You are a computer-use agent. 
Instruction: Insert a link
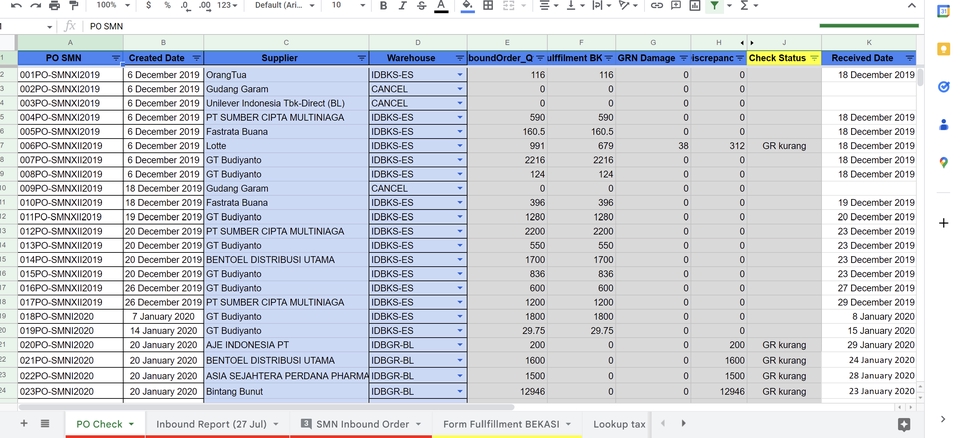click(657, 6)
